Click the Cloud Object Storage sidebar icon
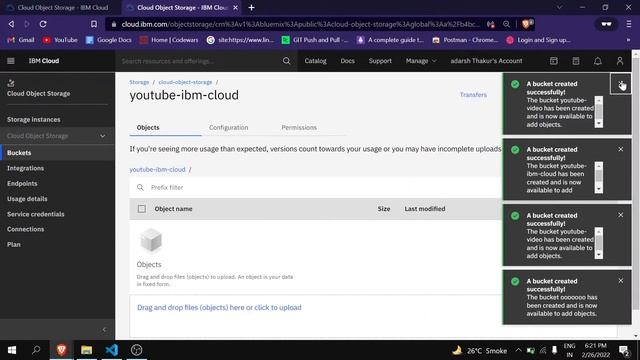Screen dimensions: 640x360 pos(11,83)
